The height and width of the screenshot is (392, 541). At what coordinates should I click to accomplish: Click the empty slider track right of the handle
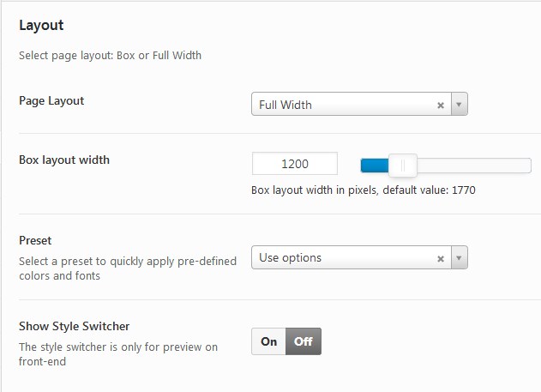coord(474,166)
